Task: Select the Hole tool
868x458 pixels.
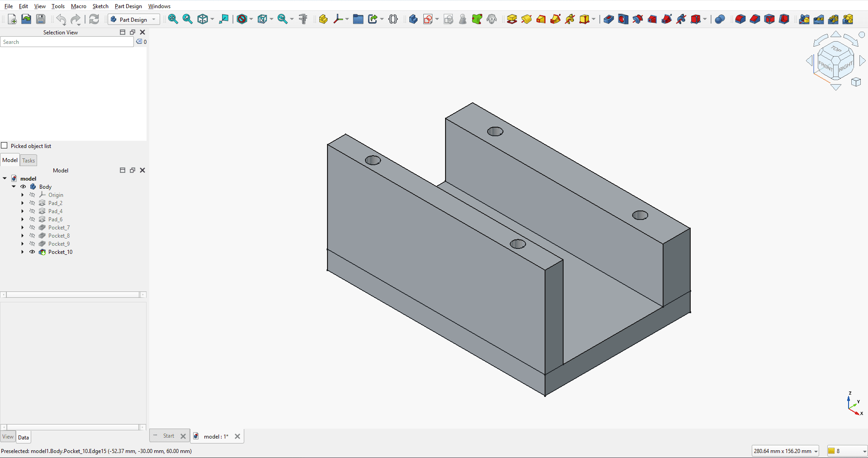Action: coord(623,19)
